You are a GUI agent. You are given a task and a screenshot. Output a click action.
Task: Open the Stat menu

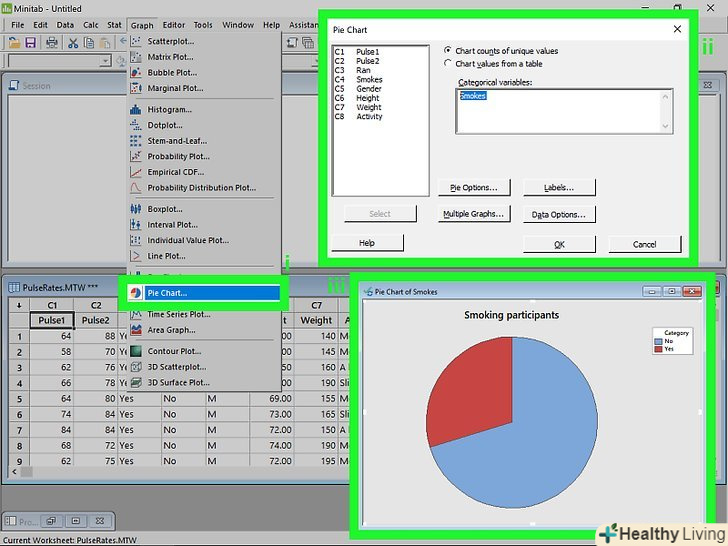point(114,25)
